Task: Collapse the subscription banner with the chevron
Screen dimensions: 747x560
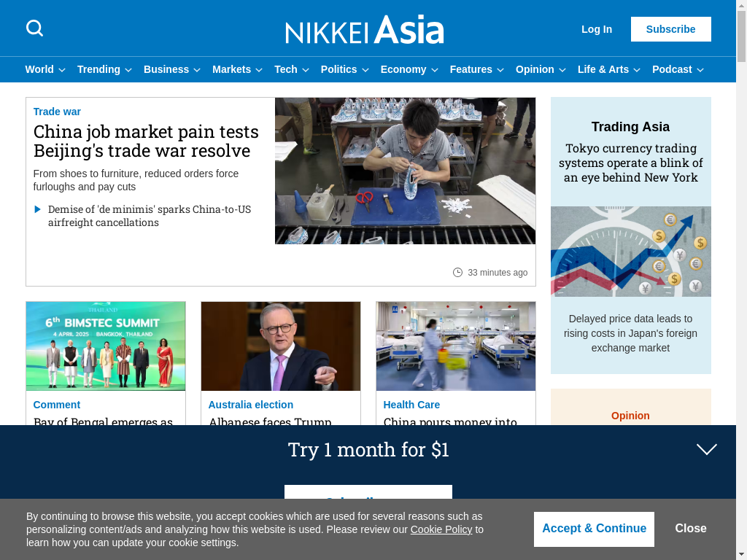Action: point(706,449)
